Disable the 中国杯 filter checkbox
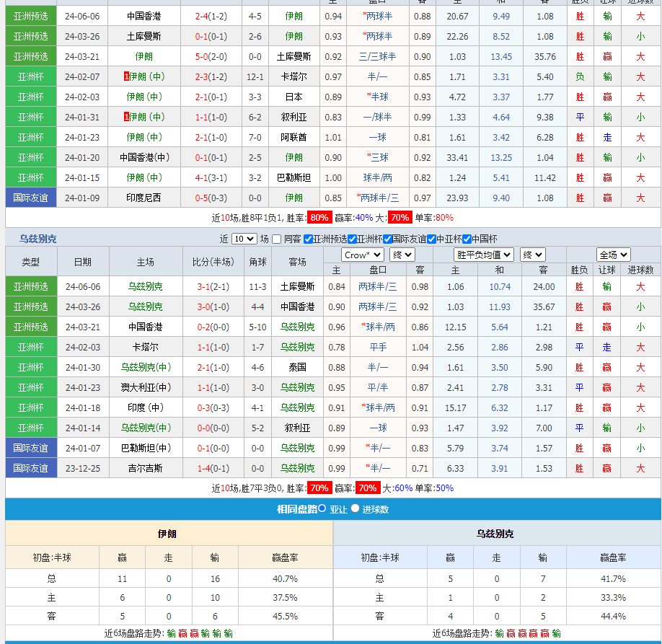This screenshot has width=662, height=644. [467, 239]
